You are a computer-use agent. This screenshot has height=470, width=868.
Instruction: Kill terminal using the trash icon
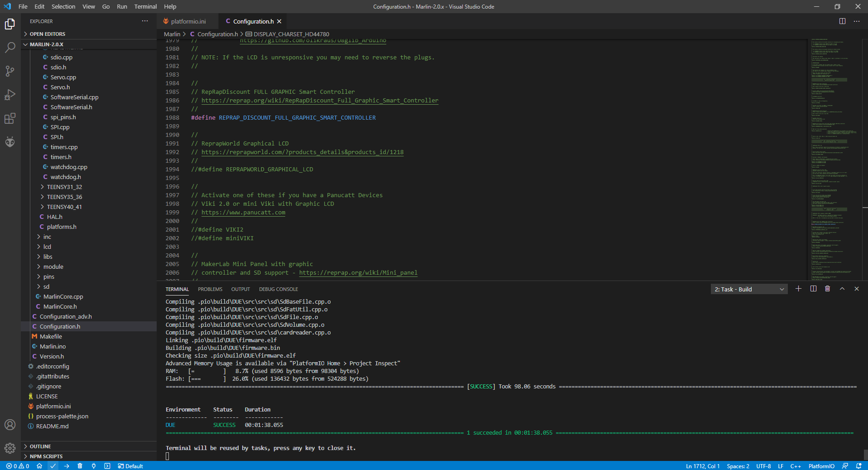[x=827, y=289]
